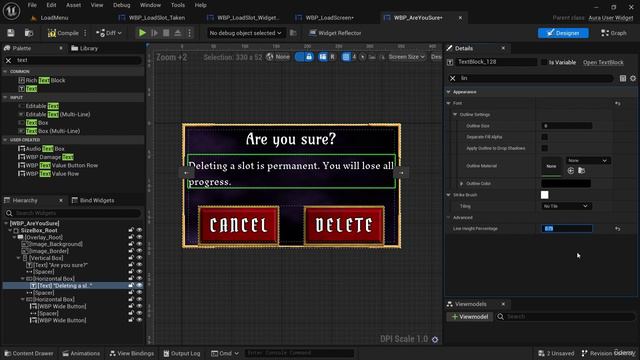
Task: Switch to the WBP_LoadSlot_Taken tab
Action: click(x=157, y=18)
